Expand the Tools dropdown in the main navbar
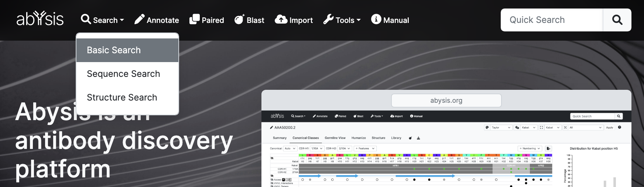This screenshot has height=187, width=644. point(342,20)
